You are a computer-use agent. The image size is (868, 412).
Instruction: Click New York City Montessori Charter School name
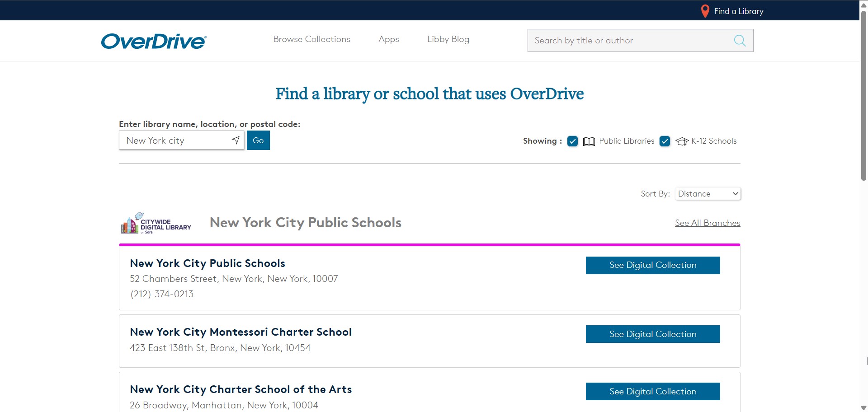[x=241, y=332]
